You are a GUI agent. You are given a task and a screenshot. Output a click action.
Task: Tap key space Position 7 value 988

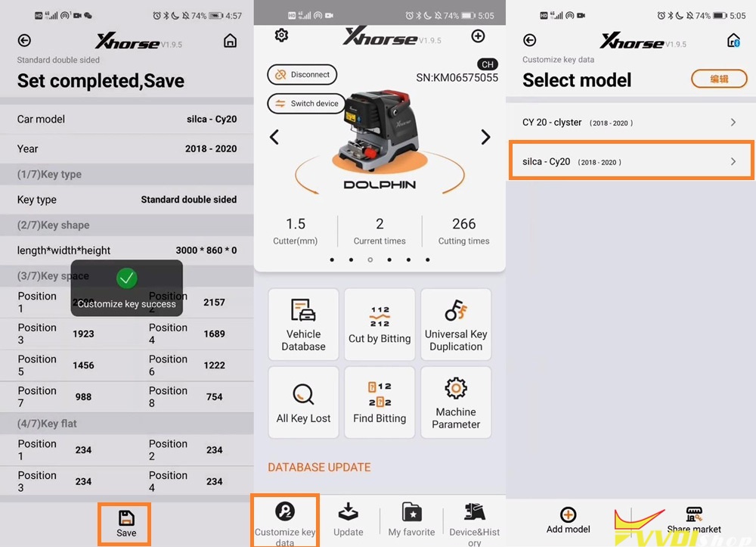(x=83, y=397)
